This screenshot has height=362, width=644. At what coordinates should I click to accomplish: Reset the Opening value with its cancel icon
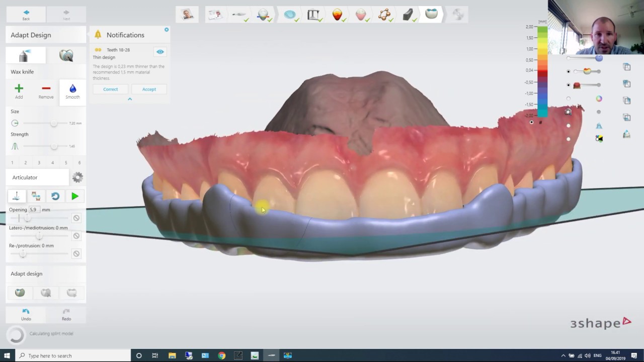point(76,218)
